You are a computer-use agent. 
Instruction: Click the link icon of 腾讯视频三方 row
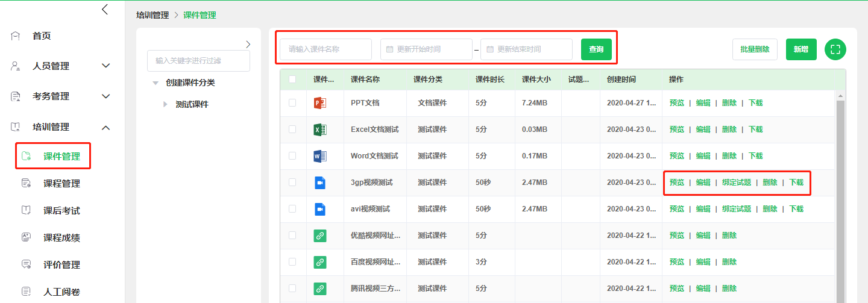(x=320, y=289)
